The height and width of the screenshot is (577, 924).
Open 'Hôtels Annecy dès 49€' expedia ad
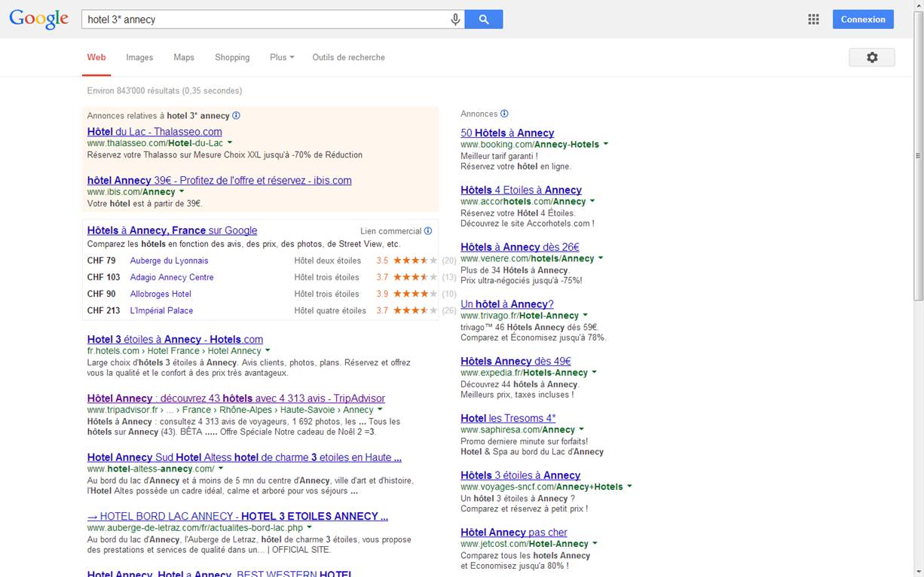[x=516, y=362]
